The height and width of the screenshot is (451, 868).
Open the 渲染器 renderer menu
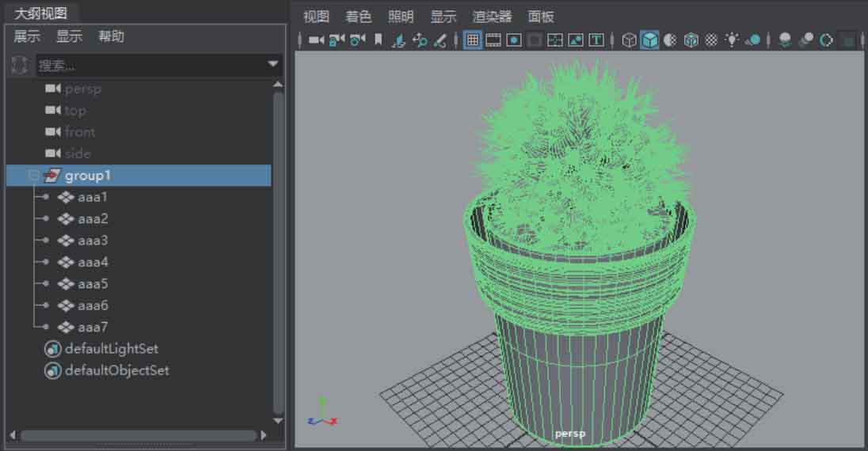pos(492,17)
